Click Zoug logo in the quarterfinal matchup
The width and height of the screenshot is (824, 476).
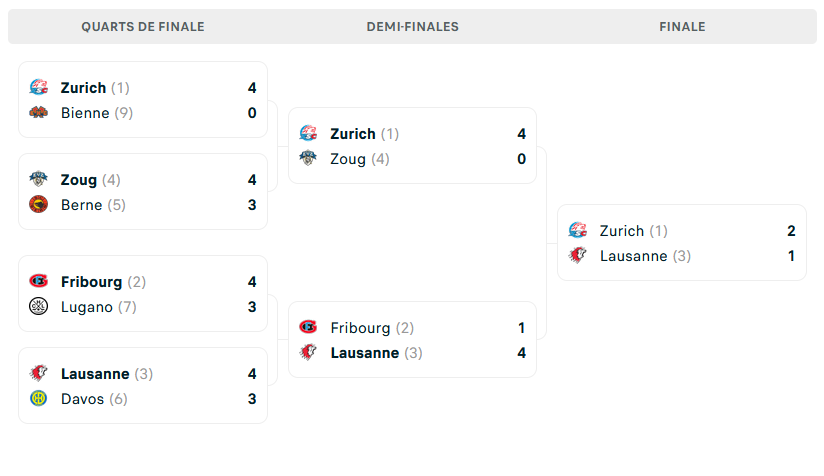click(39, 180)
